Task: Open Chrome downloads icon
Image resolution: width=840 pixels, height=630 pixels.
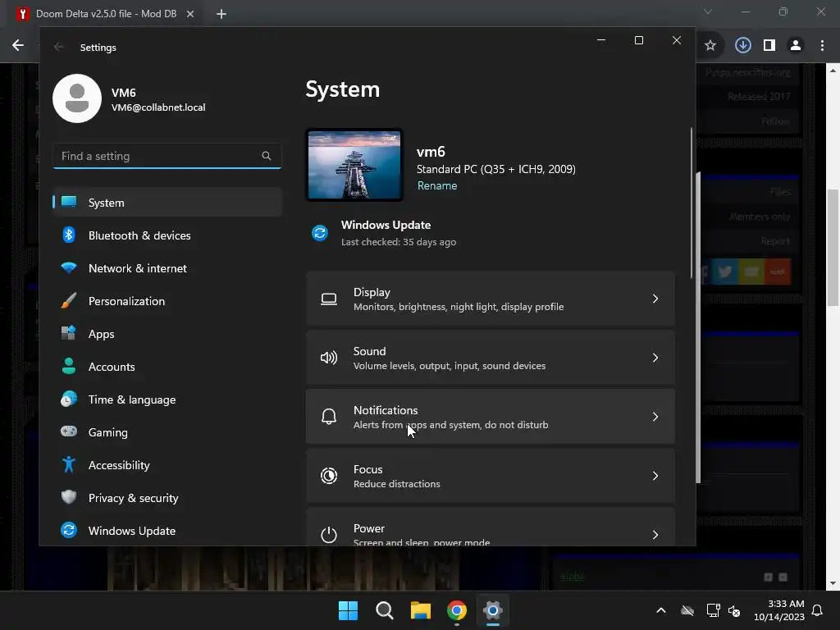Action: pos(743,46)
